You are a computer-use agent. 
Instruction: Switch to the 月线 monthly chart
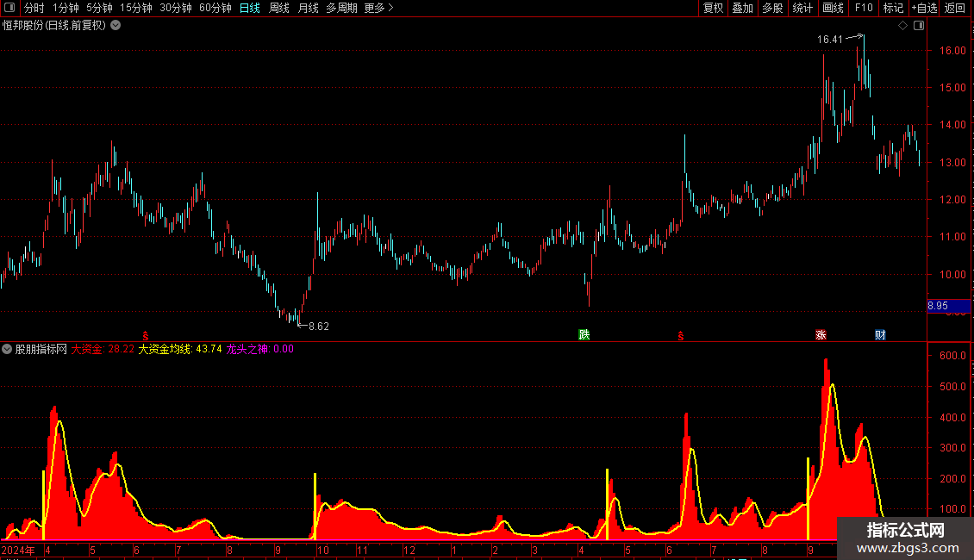(x=308, y=8)
